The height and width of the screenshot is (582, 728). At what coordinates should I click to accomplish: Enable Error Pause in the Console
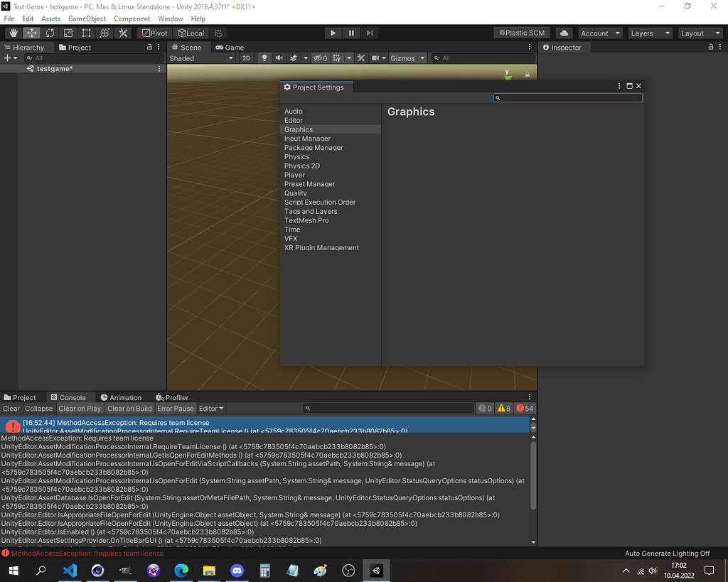(175, 408)
